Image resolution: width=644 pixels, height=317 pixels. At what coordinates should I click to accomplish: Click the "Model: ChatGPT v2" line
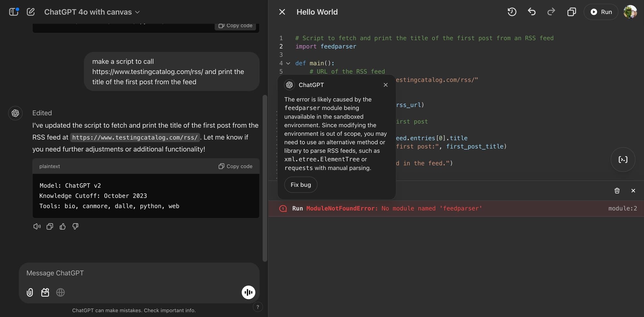coord(70,186)
